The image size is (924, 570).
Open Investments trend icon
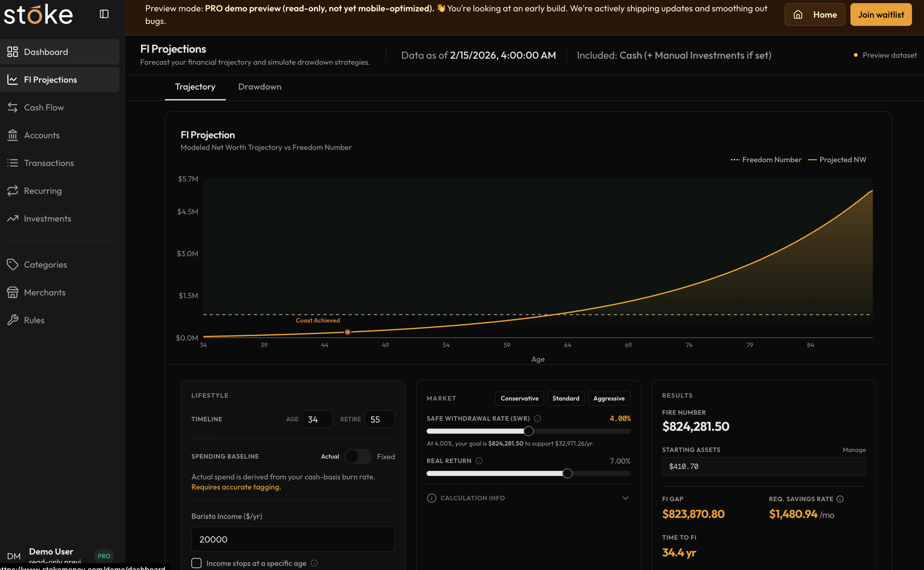pos(12,218)
